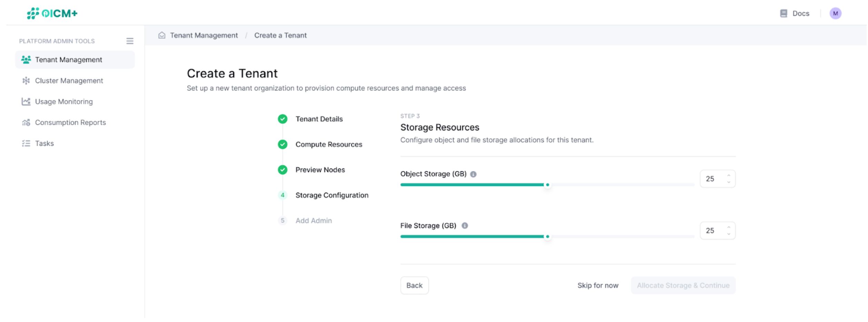Viewport: 868px width, 322px height.
Task: Decrease File Storage with the down stepper arrow
Action: (x=728, y=234)
